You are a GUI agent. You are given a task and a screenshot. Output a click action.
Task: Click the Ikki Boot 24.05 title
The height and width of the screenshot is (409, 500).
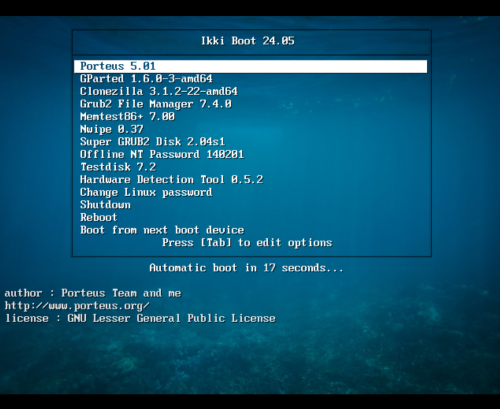pyautogui.click(x=248, y=41)
